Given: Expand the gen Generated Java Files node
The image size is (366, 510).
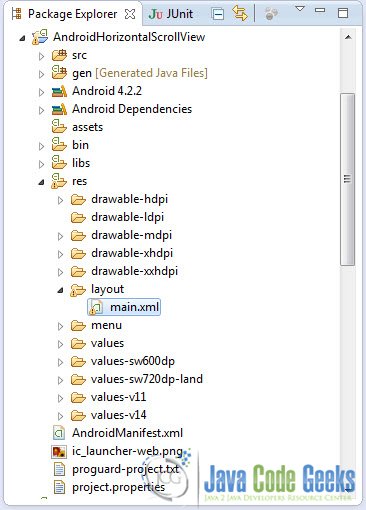Looking at the screenshot, I should pos(41,74).
